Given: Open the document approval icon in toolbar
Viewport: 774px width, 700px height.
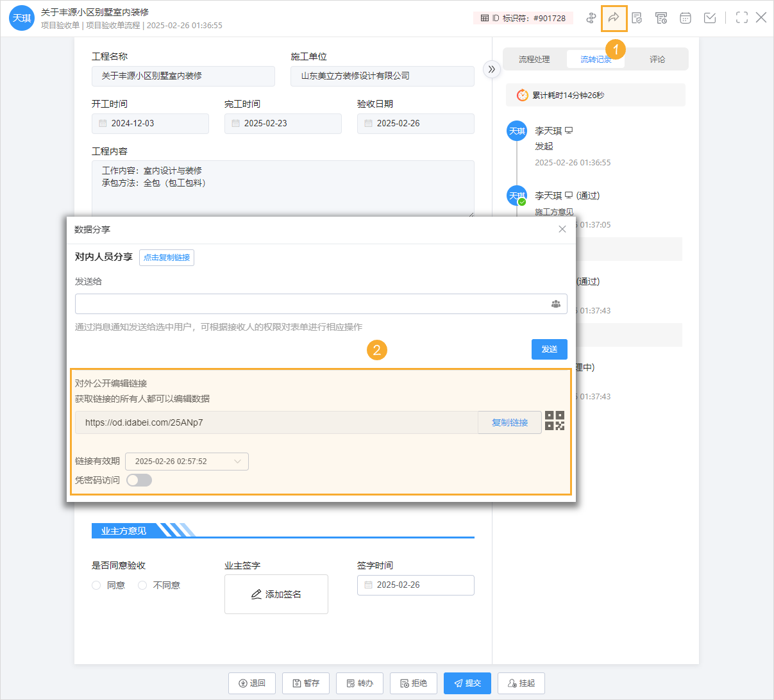Looking at the screenshot, I should pos(637,18).
